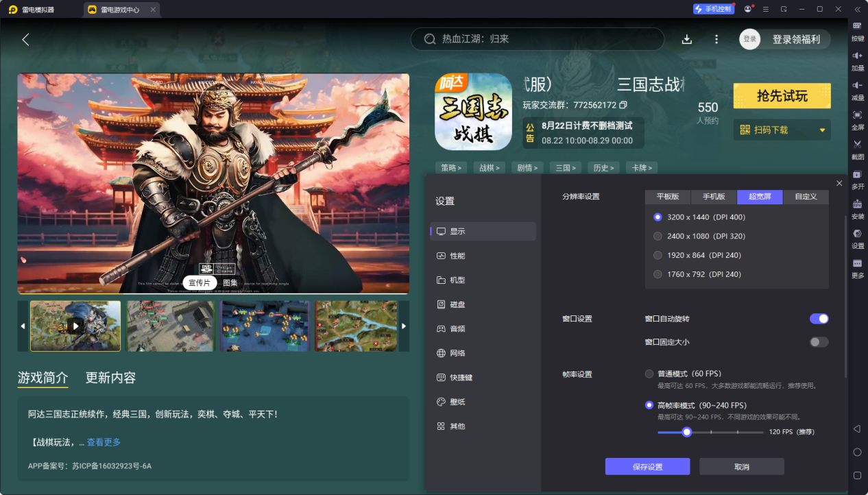868x495 pixels.
Task: Select 3200 x 1440 resolution
Action: pyautogui.click(x=658, y=217)
